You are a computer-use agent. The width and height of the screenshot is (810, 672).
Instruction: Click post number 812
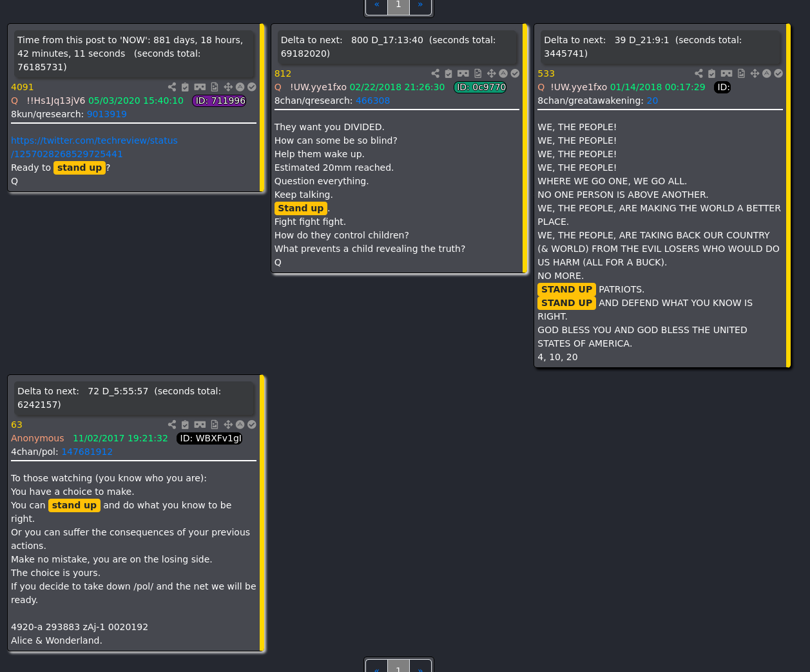(x=283, y=73)
